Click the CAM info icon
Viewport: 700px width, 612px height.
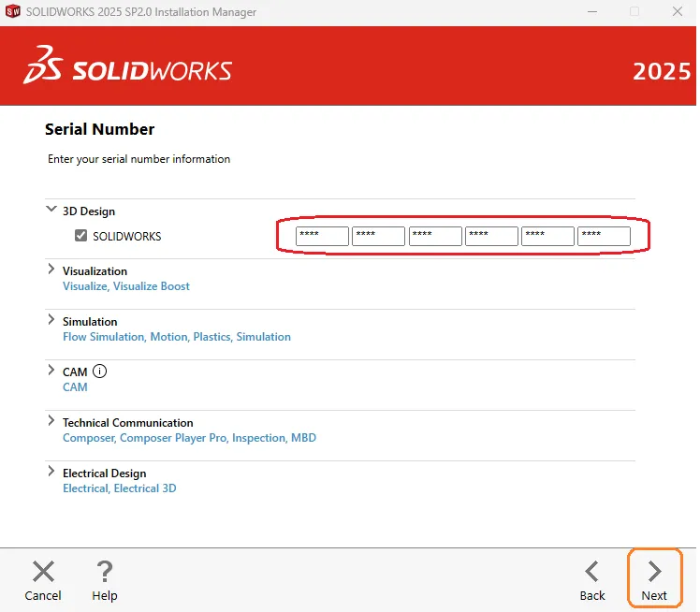99,371
